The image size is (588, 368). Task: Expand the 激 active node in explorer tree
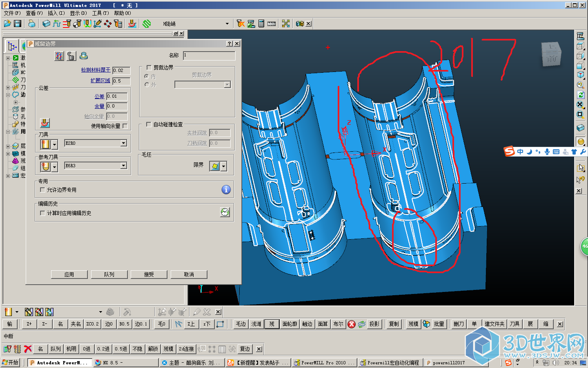[8, 58]
